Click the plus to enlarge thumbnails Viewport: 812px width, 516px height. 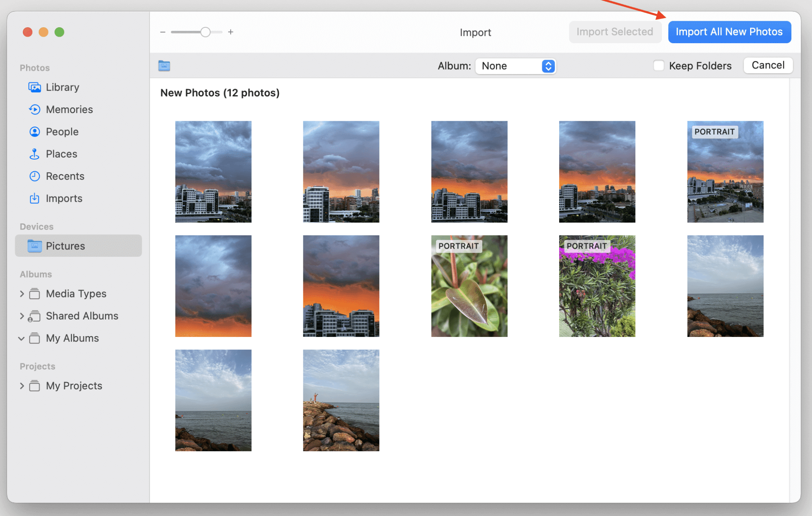230,32
